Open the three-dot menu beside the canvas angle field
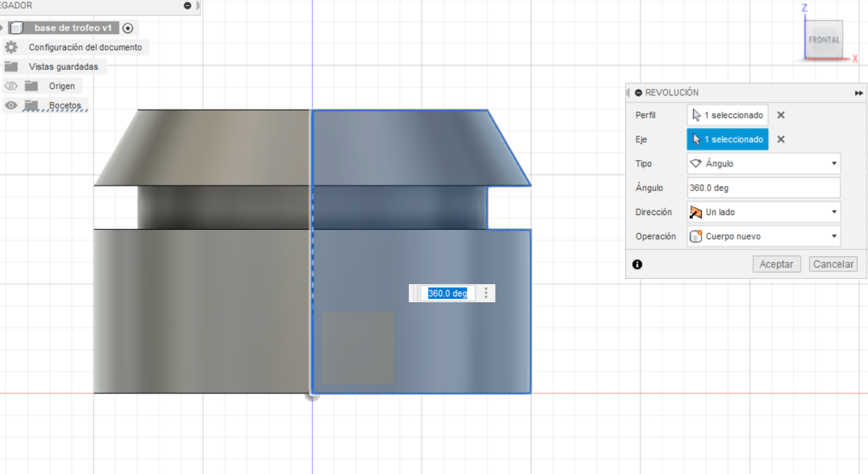 486,293
